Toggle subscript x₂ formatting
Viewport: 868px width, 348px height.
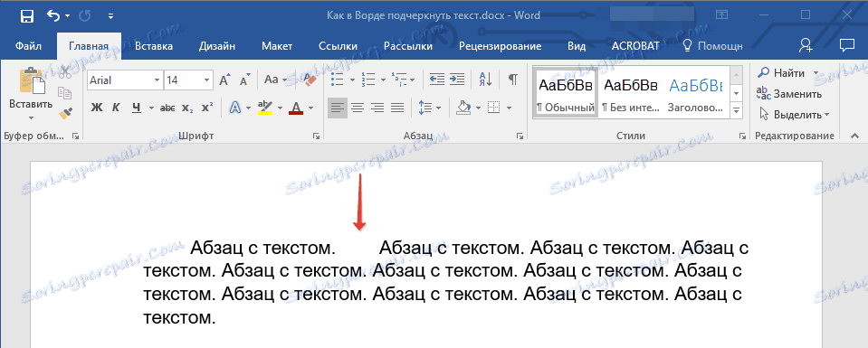click(x=187, y=108)
